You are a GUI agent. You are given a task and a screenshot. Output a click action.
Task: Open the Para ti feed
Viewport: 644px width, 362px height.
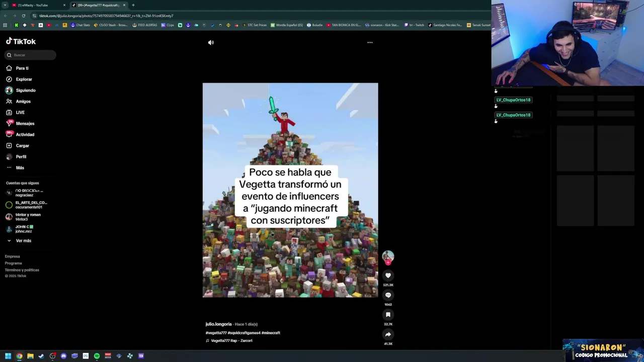click(x=18, y=68)
